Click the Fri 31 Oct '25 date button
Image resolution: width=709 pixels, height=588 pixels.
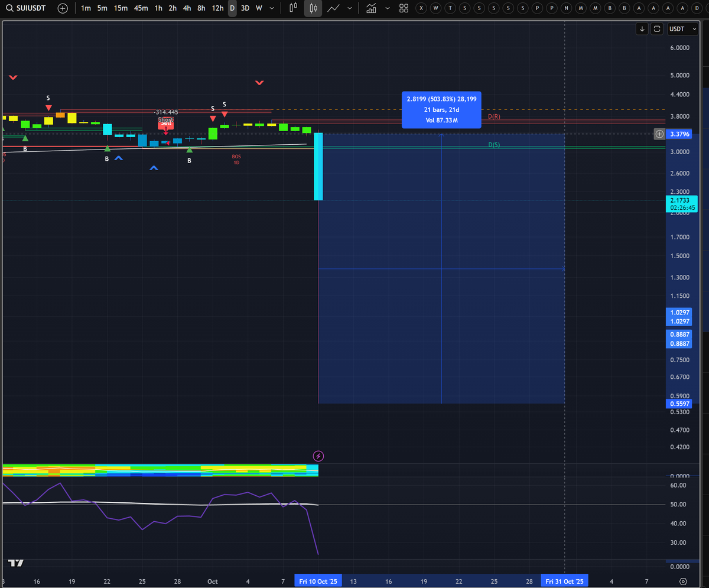pos(564,581)
